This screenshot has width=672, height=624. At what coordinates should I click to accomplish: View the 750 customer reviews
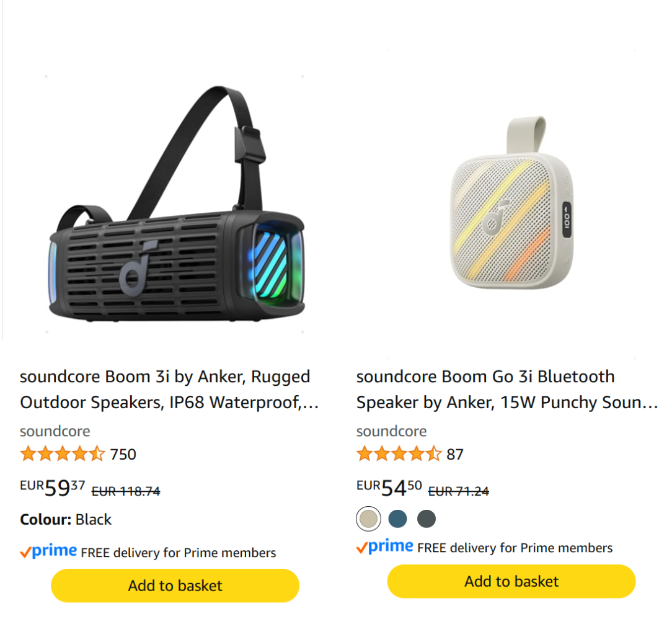(123, 454)
